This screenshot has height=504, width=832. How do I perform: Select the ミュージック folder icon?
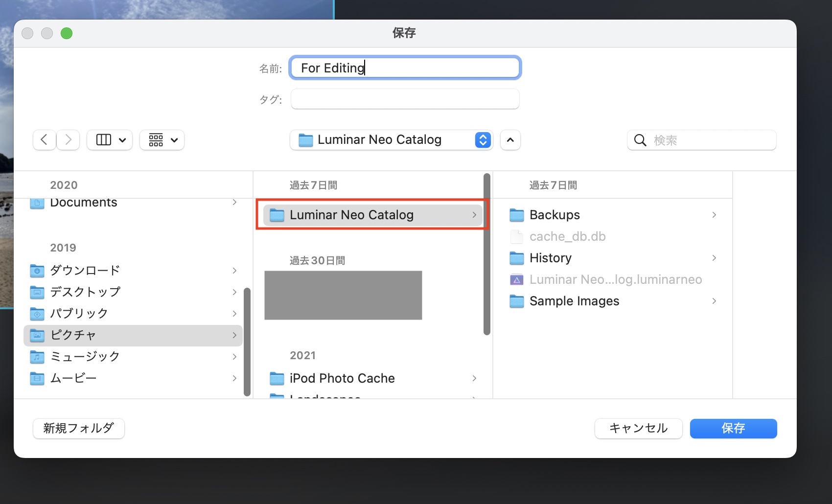click(37, 357)
